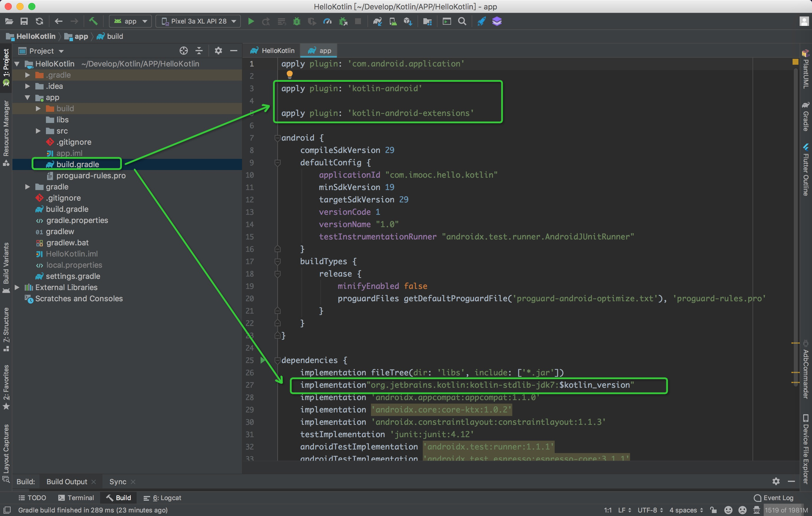The height and width of the screenshot is (516, 812).
Task: Open LF line separator selector
Action: tap(624, 510)
